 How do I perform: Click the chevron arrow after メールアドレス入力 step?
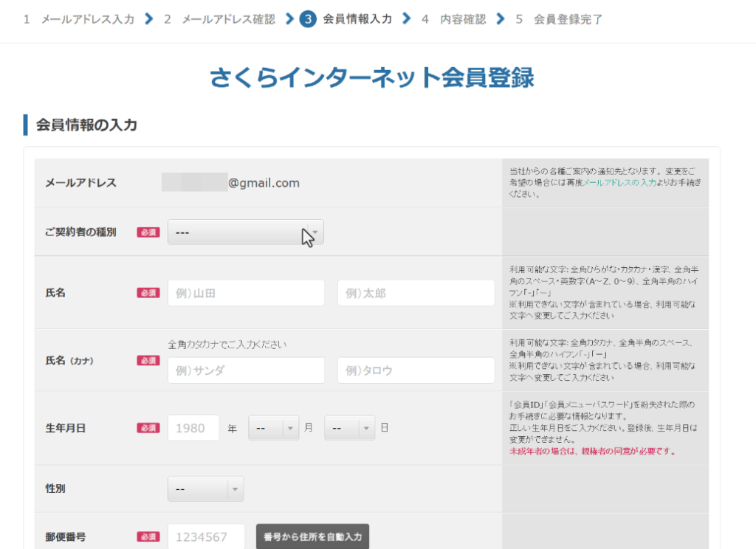coord(149,19)
